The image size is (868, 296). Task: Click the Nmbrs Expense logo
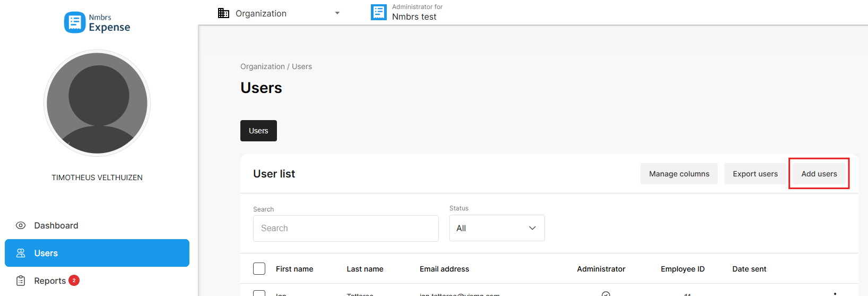coord(97,22)
